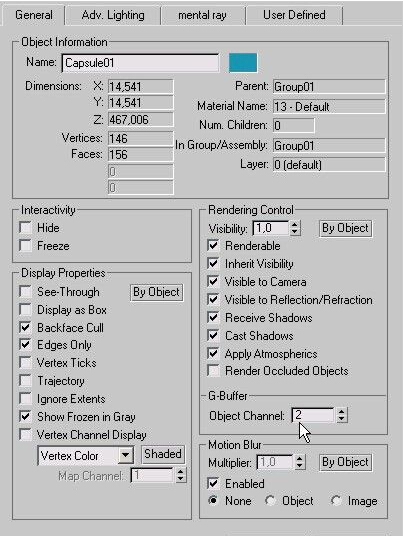The image size is (404, 536).
Task: Toggle Display as Box checkbox
Action: 26,310
